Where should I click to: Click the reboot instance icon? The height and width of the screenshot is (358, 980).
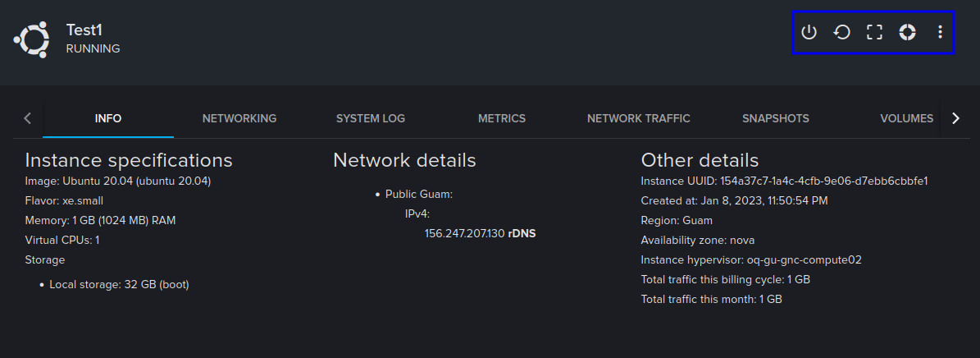[x=841, y=33]
